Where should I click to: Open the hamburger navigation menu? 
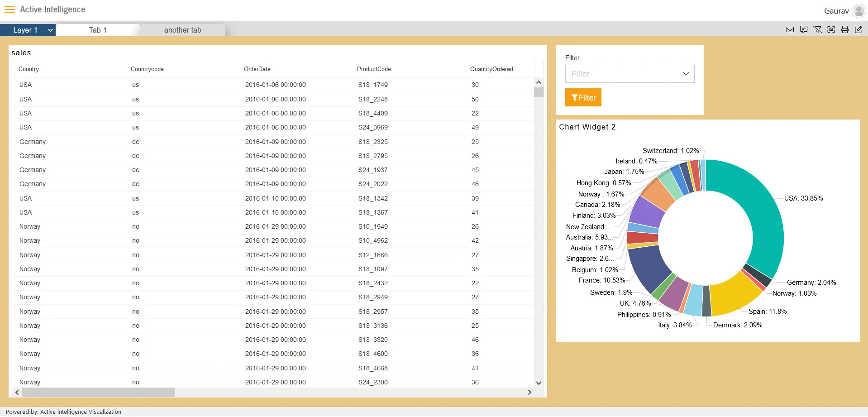(10, 10)
